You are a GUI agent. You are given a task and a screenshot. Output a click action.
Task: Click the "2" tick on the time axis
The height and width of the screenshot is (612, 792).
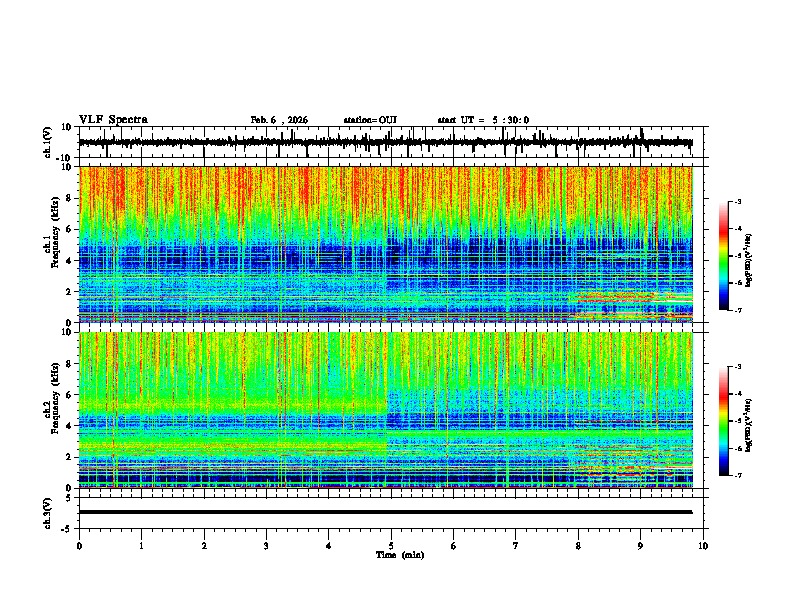coord(204,546)
